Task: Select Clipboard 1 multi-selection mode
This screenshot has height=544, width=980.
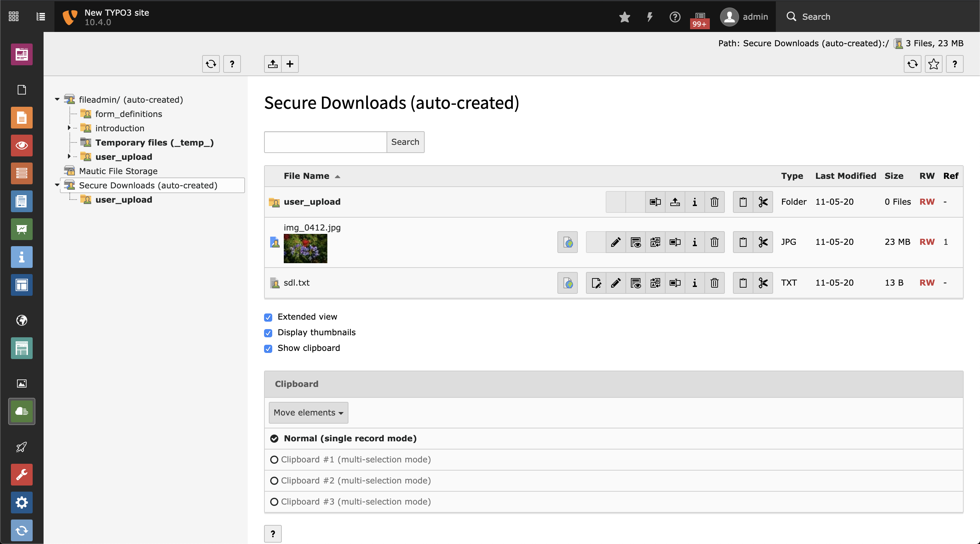Action: pyautogui.click(x=274, y=460)
